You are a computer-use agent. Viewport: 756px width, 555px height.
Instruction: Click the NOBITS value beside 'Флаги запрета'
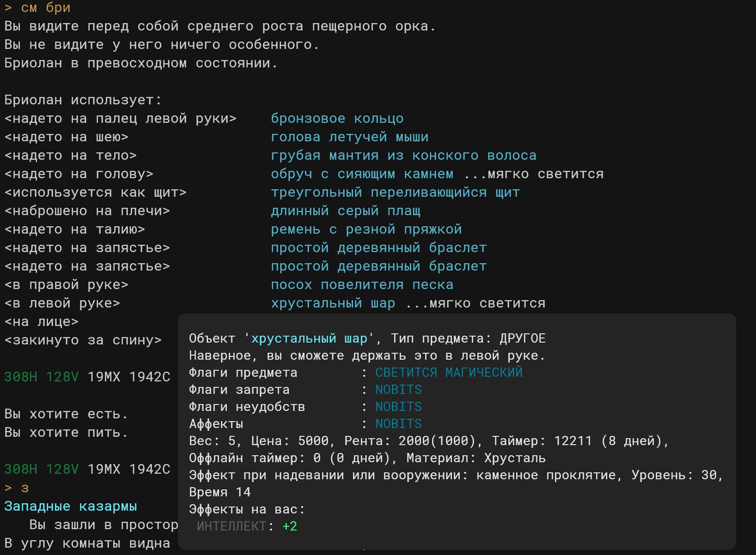[398, 390]
